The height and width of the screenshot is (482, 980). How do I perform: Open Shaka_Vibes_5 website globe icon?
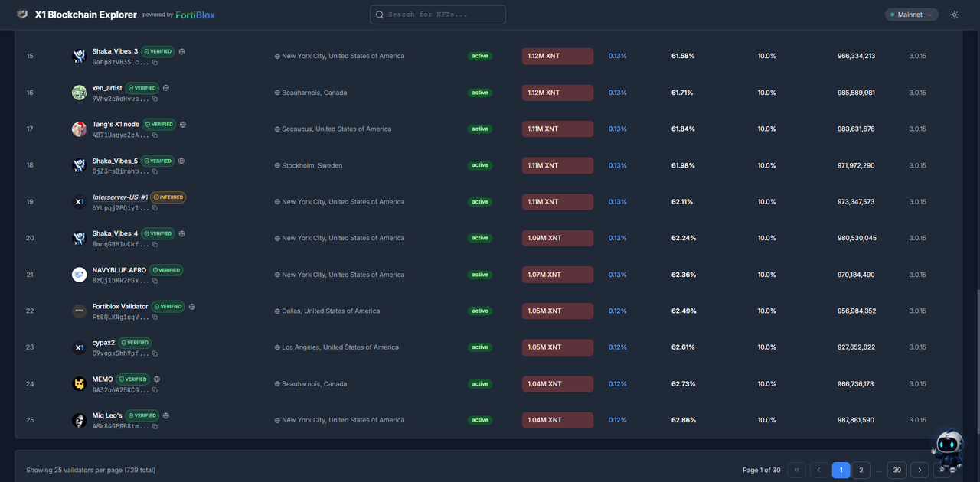pos(181,161)
